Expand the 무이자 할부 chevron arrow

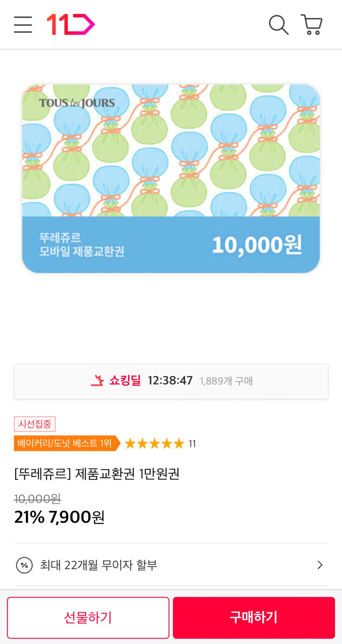pyautogui.click(x=320, y=565)
